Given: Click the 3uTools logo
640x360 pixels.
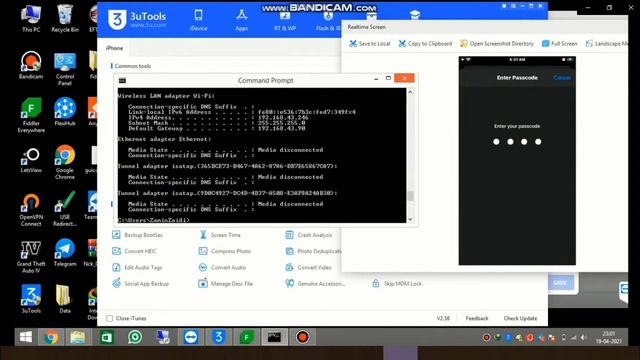Looking at the screenshot, I should click(137, 19).
